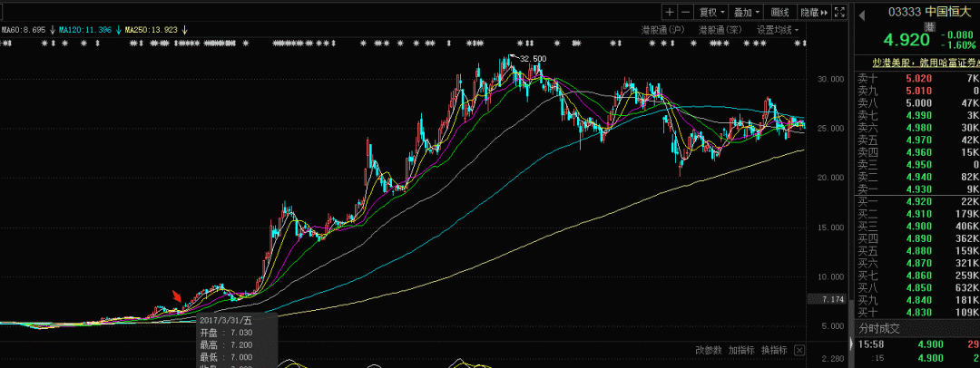Click the MA250:13.923 indicator label
This screenshot has height=368, width=980.
coord(152,29)
